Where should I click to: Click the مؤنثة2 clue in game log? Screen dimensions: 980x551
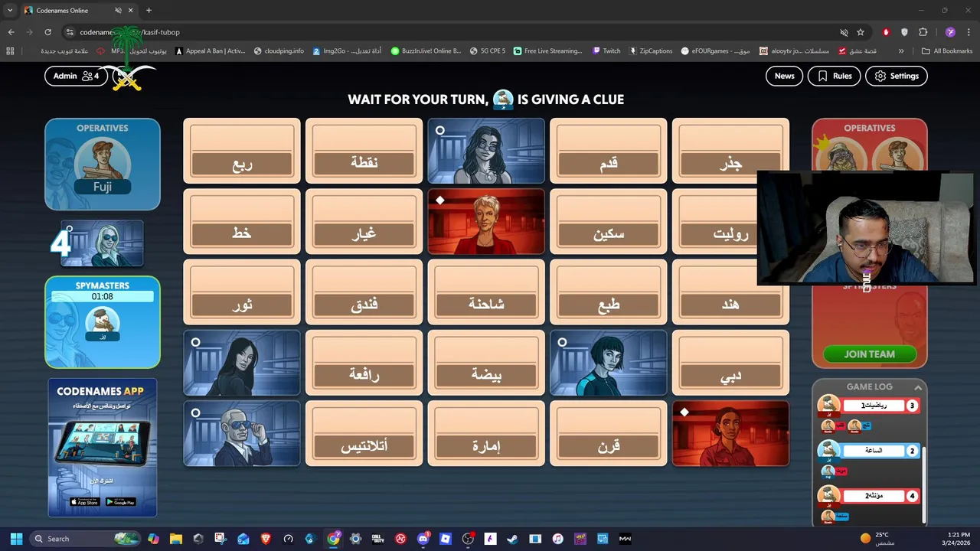click(x=874, y=496)
